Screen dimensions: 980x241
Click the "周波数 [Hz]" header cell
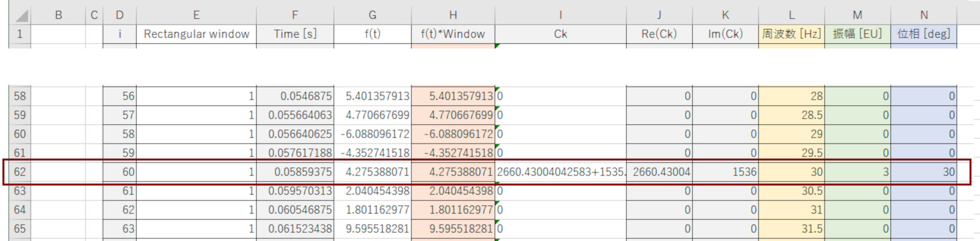coord(791,34)
